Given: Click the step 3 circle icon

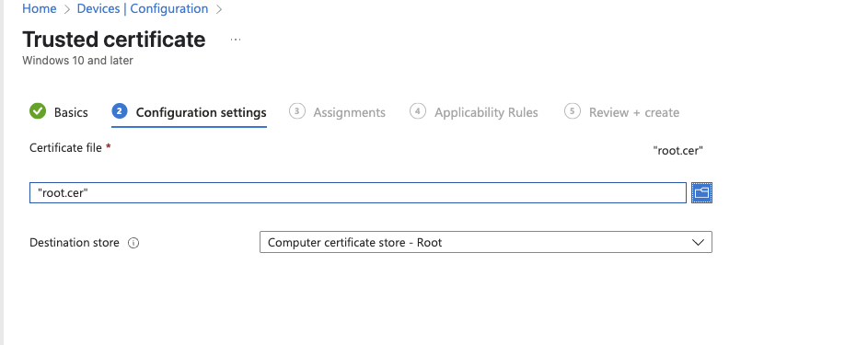Looking at the screenshot, I should click(x=297, y=111).
